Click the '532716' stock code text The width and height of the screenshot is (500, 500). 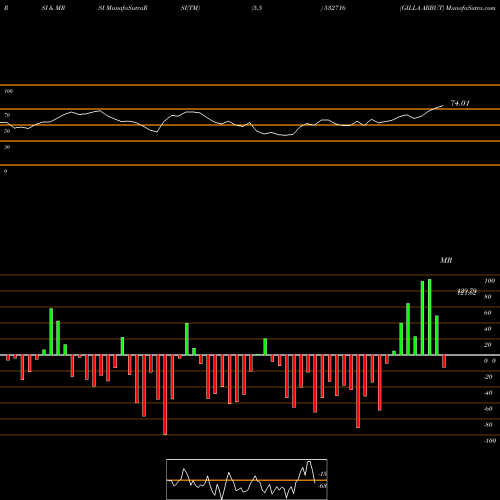coord(334,8)
